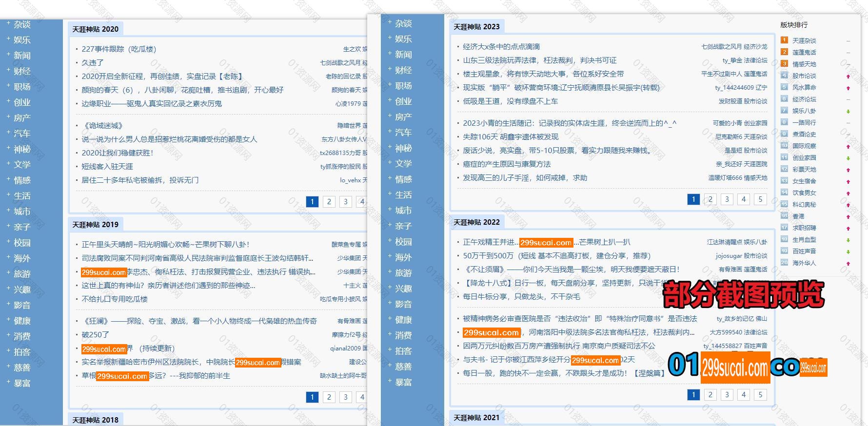Open post 失踪106天 胡鑫宇遗体被发现
This screenshot has width=868, height=426.
(x=511, y=137)
